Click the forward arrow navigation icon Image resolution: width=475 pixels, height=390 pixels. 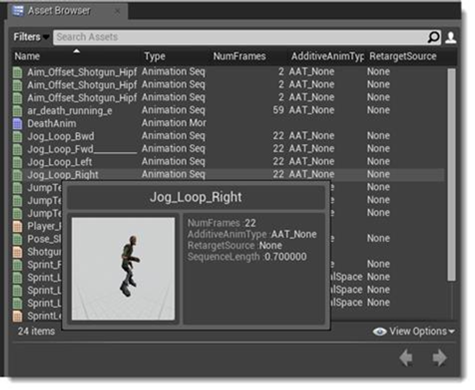point(440,358)
